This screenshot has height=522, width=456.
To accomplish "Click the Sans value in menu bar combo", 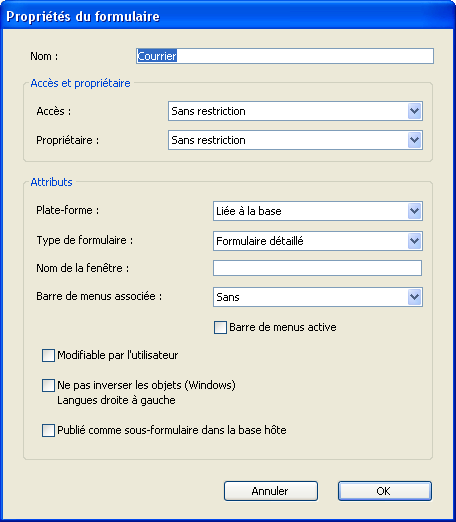I will pos(228,297).
